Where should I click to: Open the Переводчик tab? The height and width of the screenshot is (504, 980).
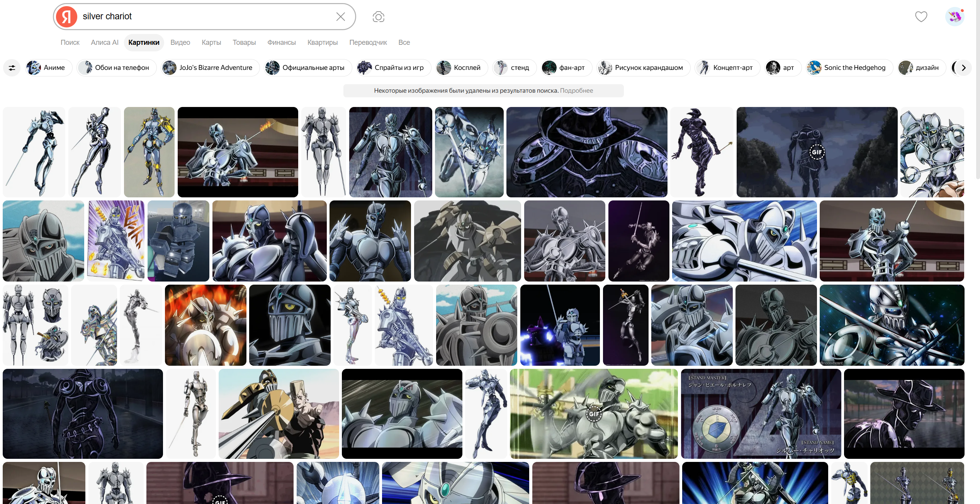(x=368, y=42)
